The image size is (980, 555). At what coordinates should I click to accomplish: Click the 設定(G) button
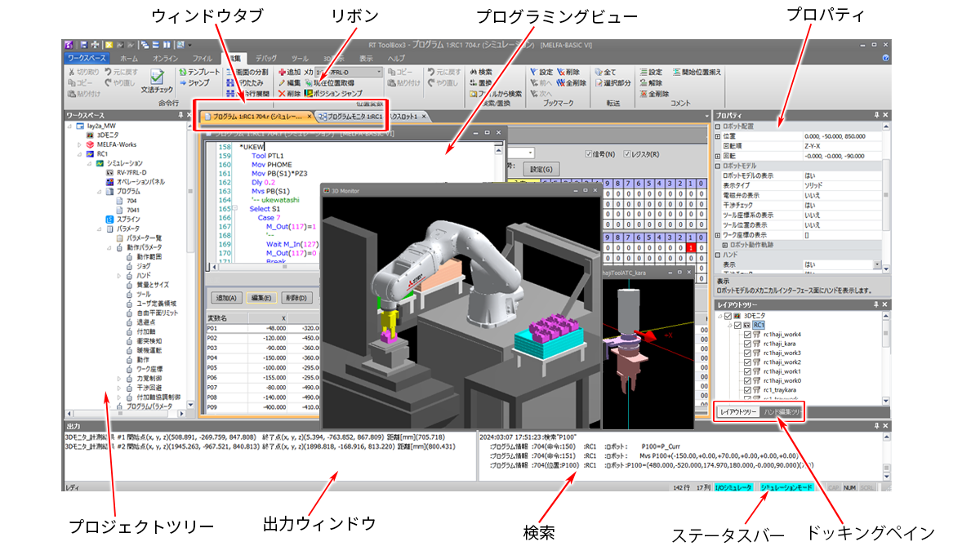coord(541,169)
